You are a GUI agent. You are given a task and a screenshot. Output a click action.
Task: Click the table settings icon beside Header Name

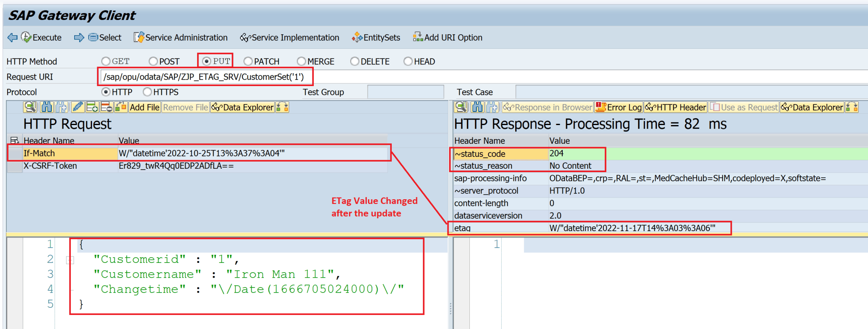14,140
